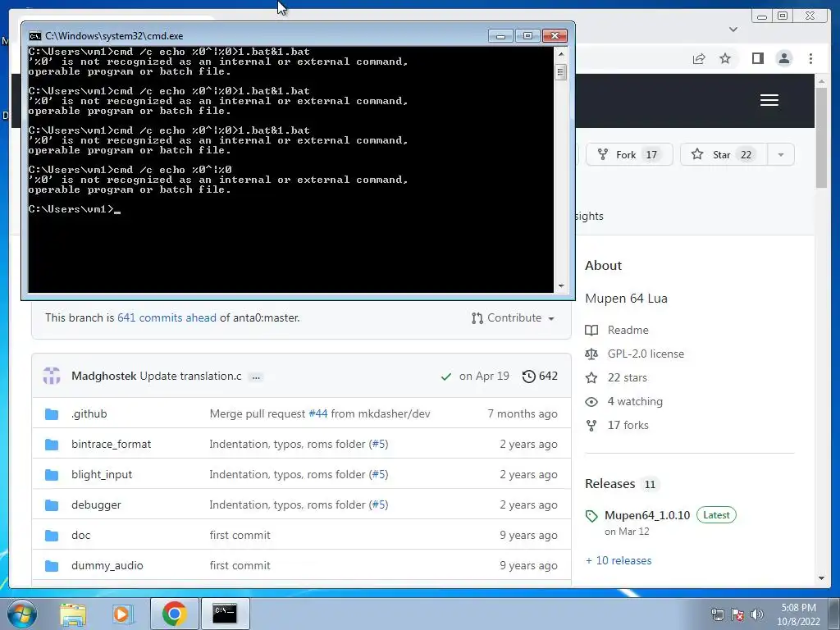The height and width of the screenshot is (630, 840).
Task: Click the Chrome tab search chevron
Action: coord(733,30)
